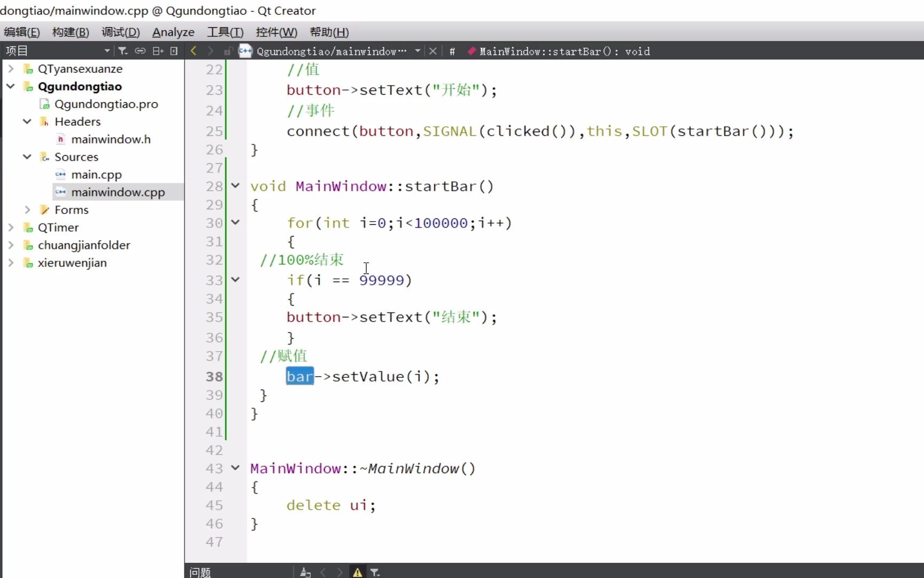924x578 pixels.
Task: Toggle the document lock icon
Action: (x=229, y=51)
